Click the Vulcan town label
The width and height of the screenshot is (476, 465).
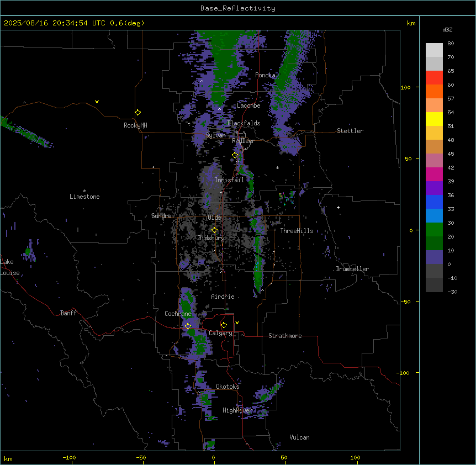click(x=299, y=437)
